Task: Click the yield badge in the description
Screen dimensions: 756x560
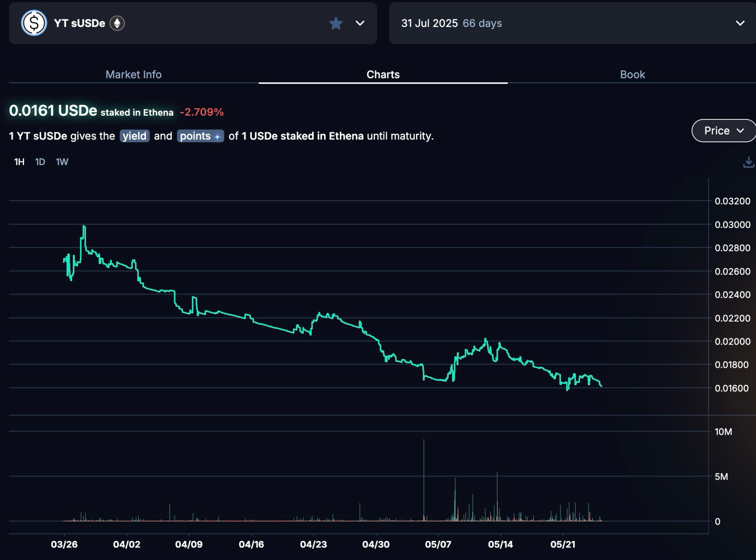Action: click(134, 136)
